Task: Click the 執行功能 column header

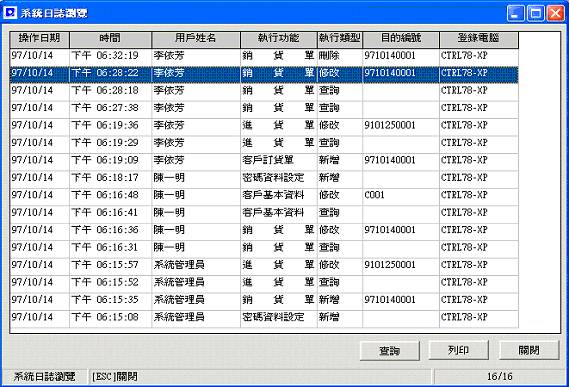Action: pos(279,39)
